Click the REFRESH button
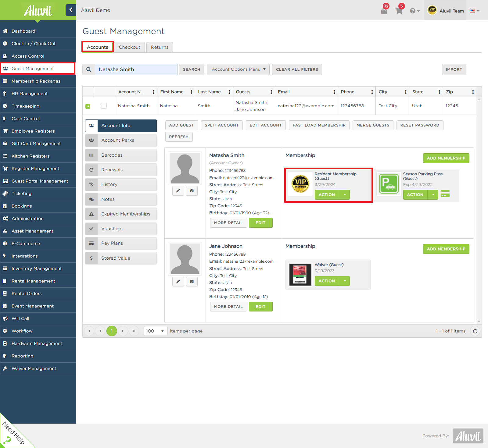Viewport: 488px width, 448px height. tap(179, 137)
